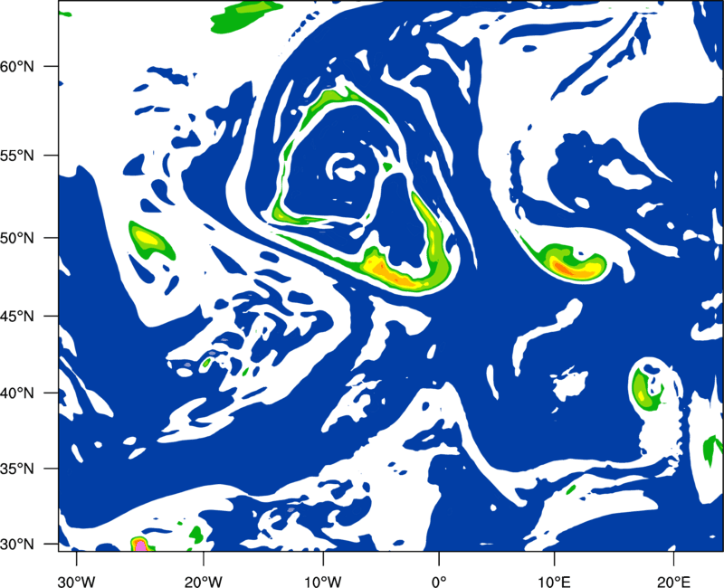Click the pink contour patch near 30°N
Screen dimensions: 724x588
pyautogui.click(x=141, y=546)
